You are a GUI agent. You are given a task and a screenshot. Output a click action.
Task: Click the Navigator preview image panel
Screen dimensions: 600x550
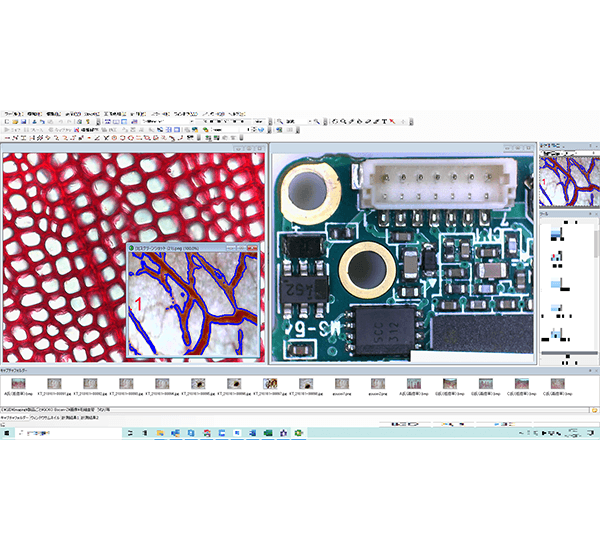pyautogui.click(x=568, y=179)
